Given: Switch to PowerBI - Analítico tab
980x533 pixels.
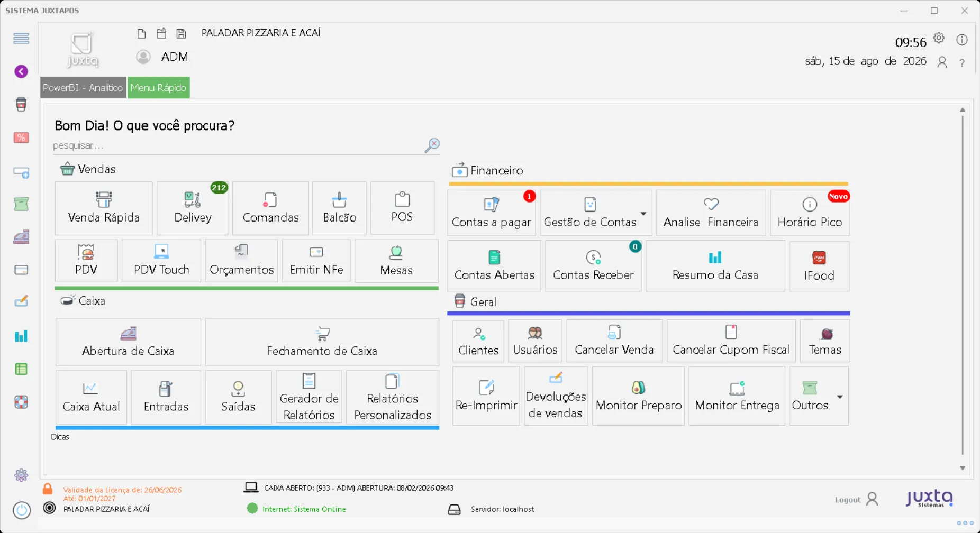Looking at the screenshot, I should click(x=83, y=88).
